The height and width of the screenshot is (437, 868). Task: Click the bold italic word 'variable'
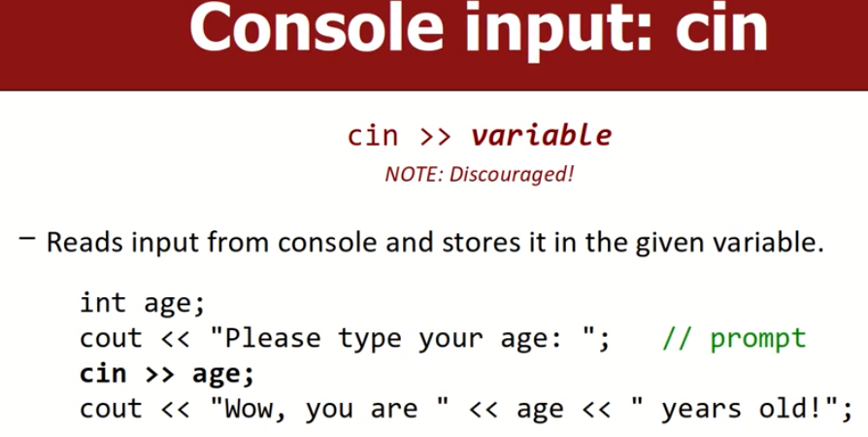[x=541, y=135]
